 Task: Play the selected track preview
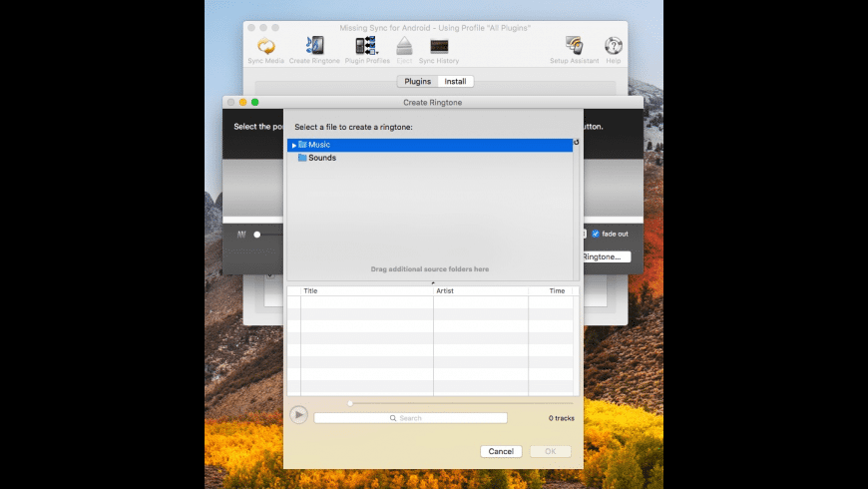pyautogui.click(x=298, y=415)
